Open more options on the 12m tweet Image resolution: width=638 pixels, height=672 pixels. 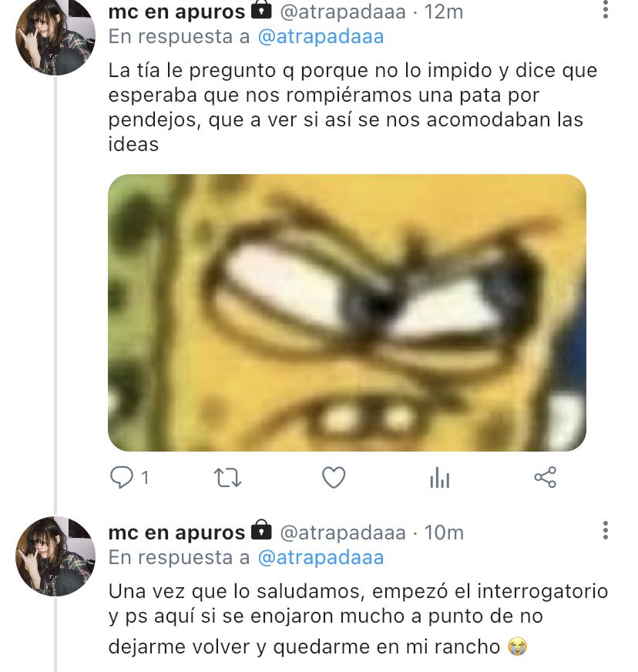click(x=605, y=9)
